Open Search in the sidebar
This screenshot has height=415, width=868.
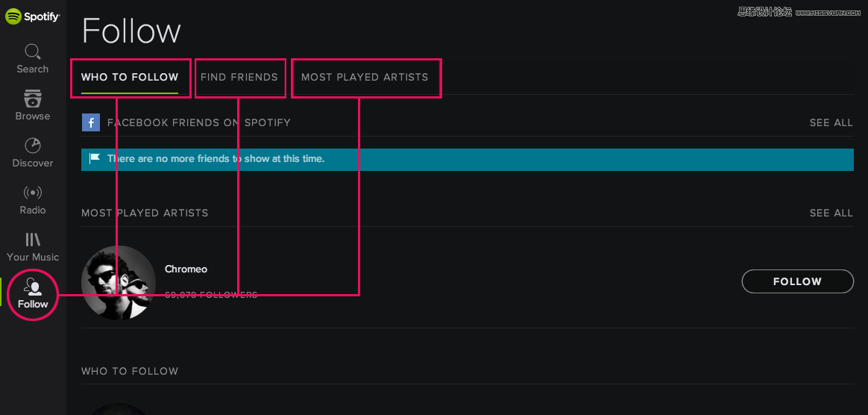(x=33, y=59)
